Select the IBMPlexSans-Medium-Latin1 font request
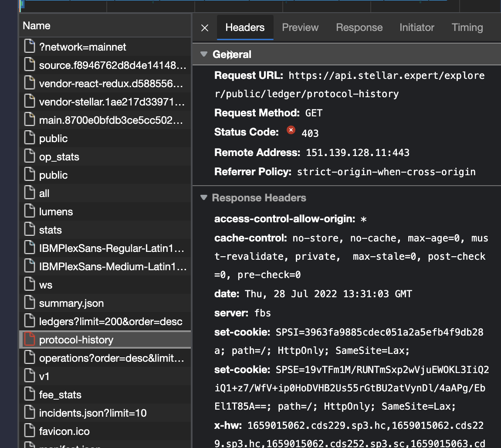The height and width of the screenshot is (448, 501). tap(105, 267)
